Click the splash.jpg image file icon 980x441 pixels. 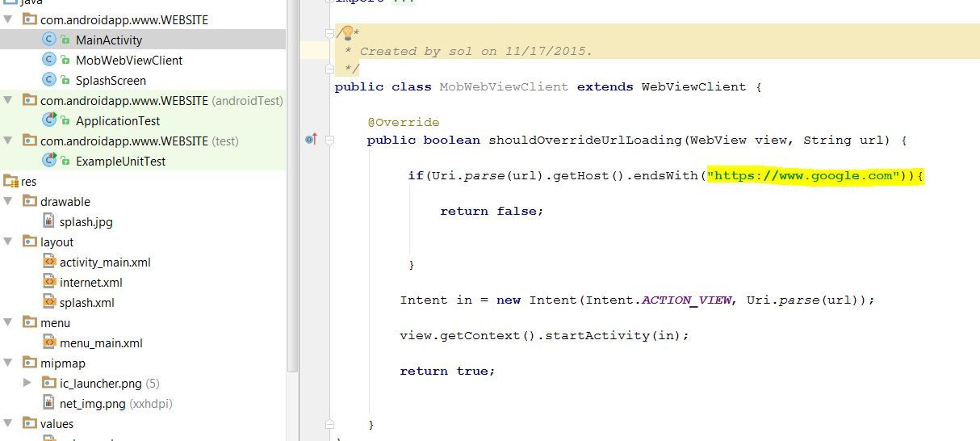point(49,221)
